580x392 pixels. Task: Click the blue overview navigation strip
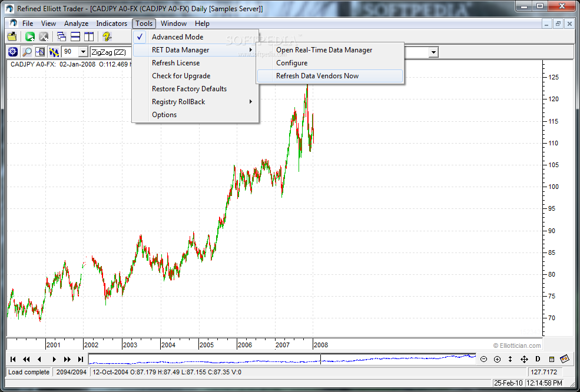(282, 359)
